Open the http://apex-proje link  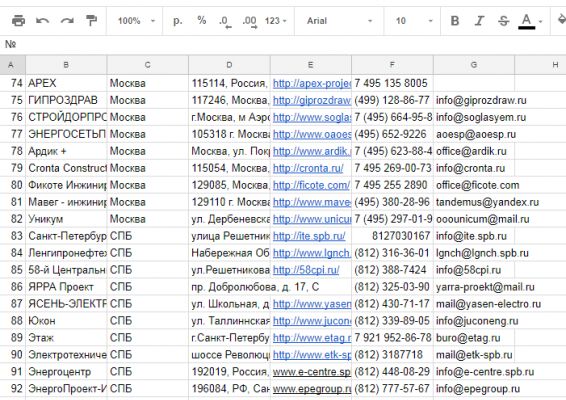(x=312, y=83)
